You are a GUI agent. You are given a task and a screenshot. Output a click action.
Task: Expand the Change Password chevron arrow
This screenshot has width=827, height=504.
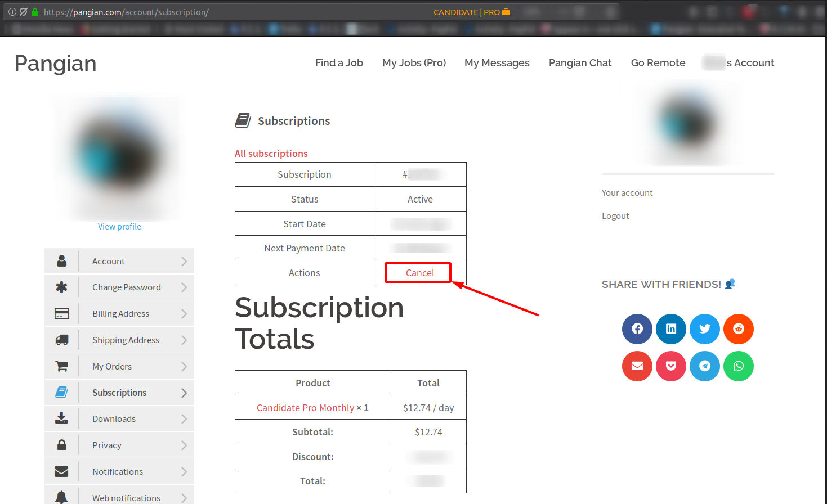click(x=184, y=287)
